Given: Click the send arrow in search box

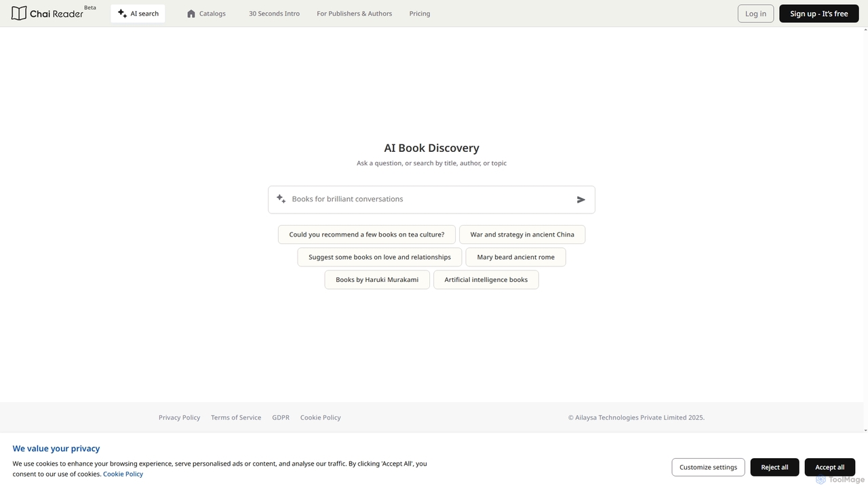Looking at the screenshot, I should 581,200.
